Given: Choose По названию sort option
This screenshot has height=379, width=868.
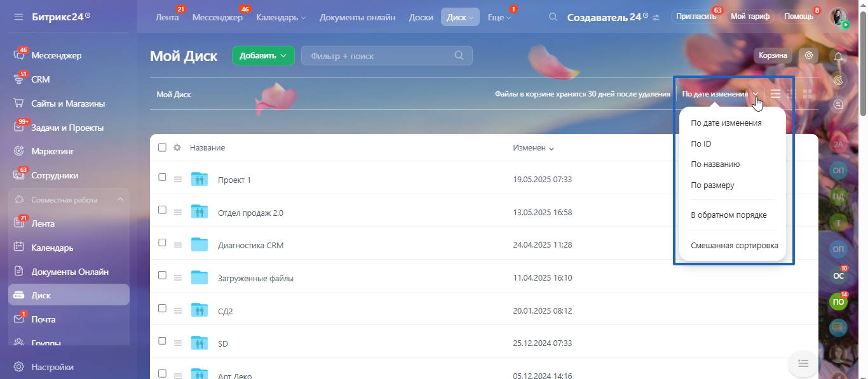Looking at the screenshot, I should tap(715, 164).
